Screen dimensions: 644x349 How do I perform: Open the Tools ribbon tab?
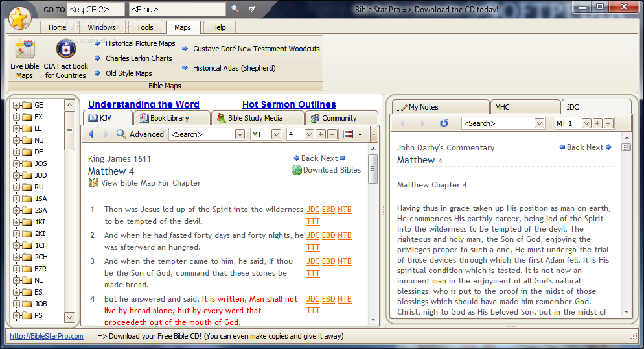[x=145, y=27]
